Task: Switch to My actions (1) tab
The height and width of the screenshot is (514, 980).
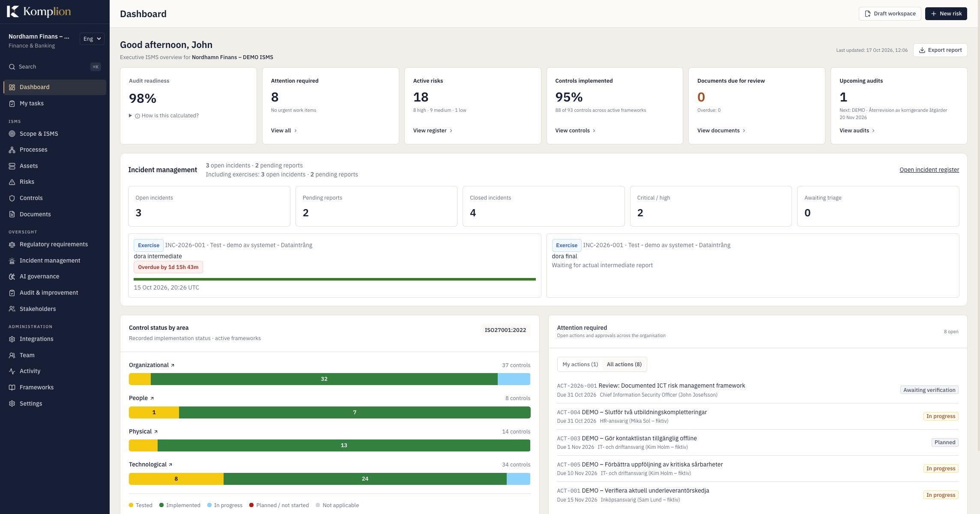Action: 580,364
